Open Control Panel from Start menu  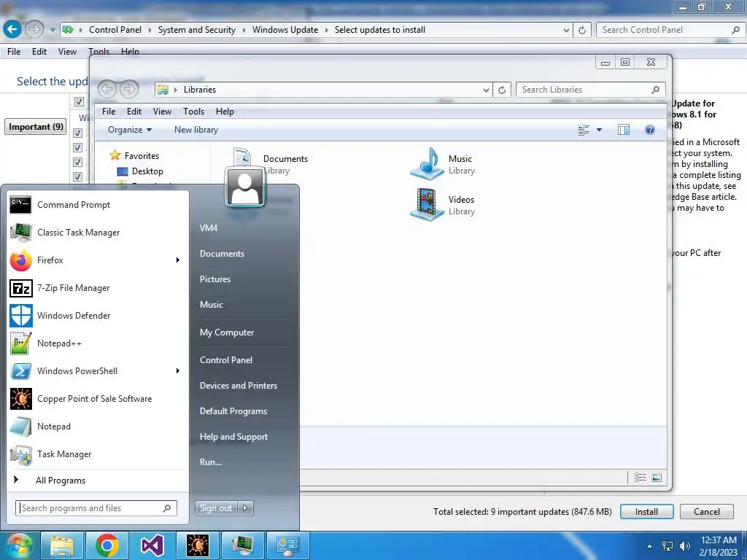(x=226, y=360)
